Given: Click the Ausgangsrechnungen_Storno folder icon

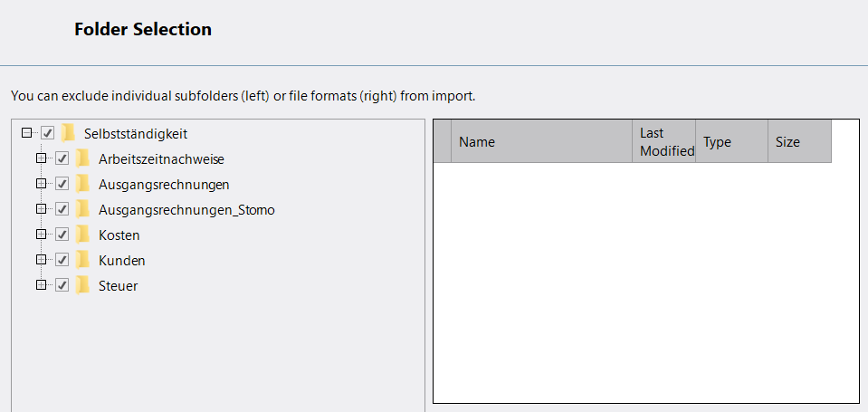Looking at the screenshot, I should (83, 209).
